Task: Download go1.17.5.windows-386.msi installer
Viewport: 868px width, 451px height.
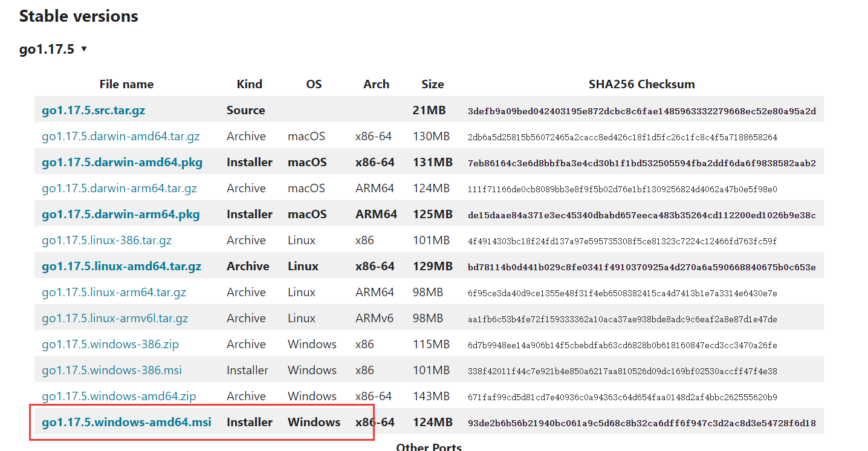Action: pos(111,371)
